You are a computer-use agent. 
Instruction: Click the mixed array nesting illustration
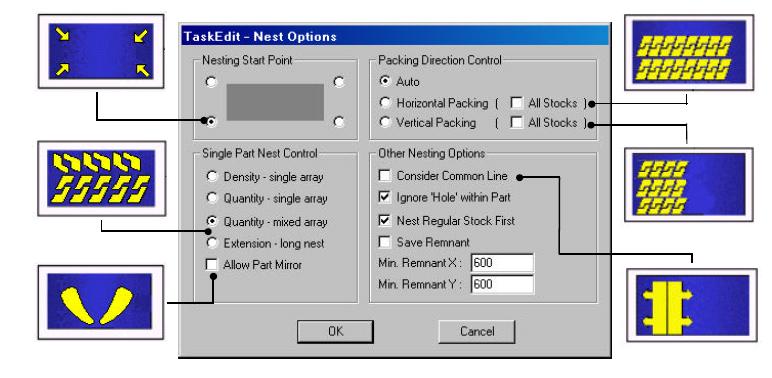[101, 178]
